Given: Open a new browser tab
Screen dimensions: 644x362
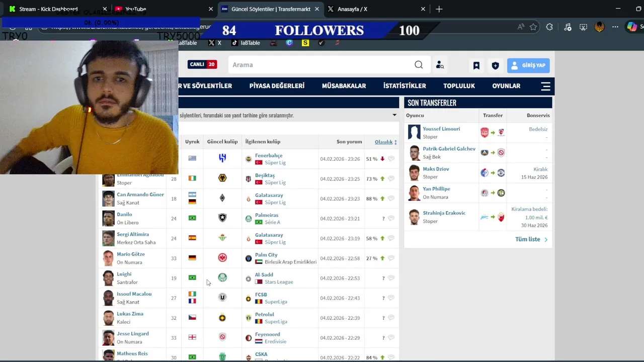Looking at the screenshot, I should (439, 9).
